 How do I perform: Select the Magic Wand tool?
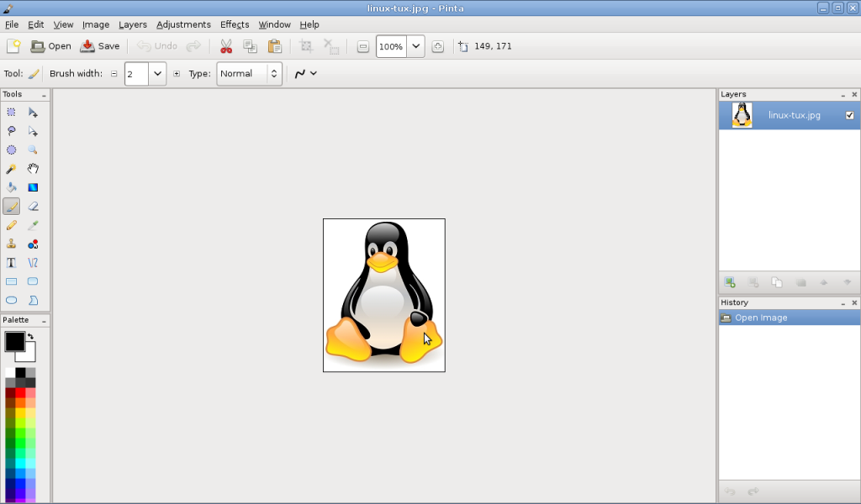tap(12, 169)
